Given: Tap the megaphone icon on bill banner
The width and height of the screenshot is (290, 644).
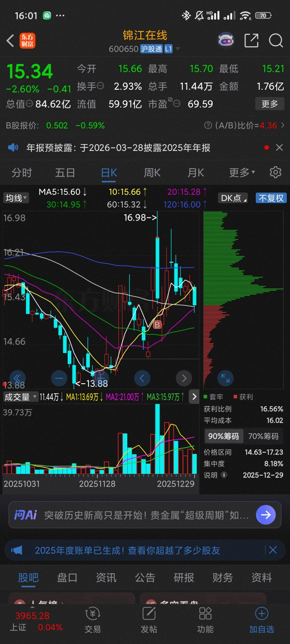Looking at the screenshot, I should (17, 550).
